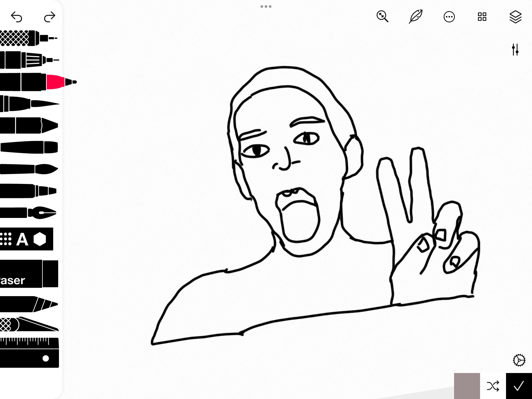Open the zoom magnifier tool

tap(382, 17)
